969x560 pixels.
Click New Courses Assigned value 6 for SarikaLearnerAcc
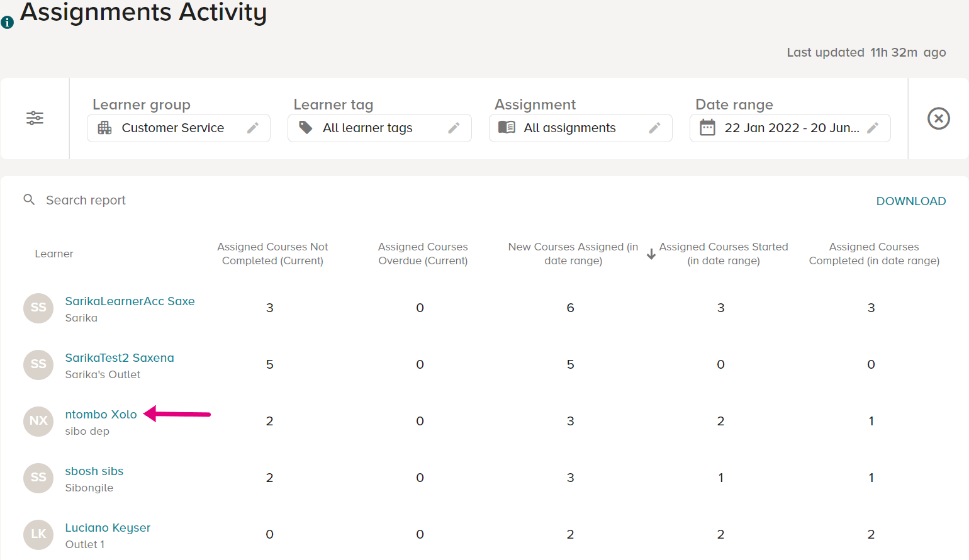tap(570, 308)
